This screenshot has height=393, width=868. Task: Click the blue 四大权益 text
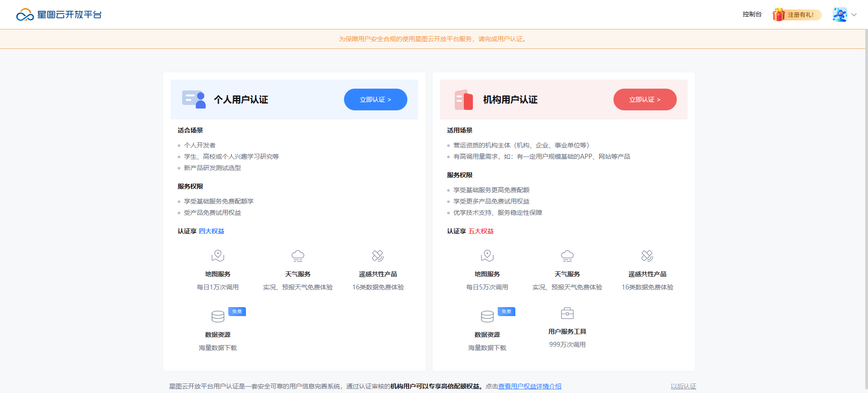tap(212, 231)
